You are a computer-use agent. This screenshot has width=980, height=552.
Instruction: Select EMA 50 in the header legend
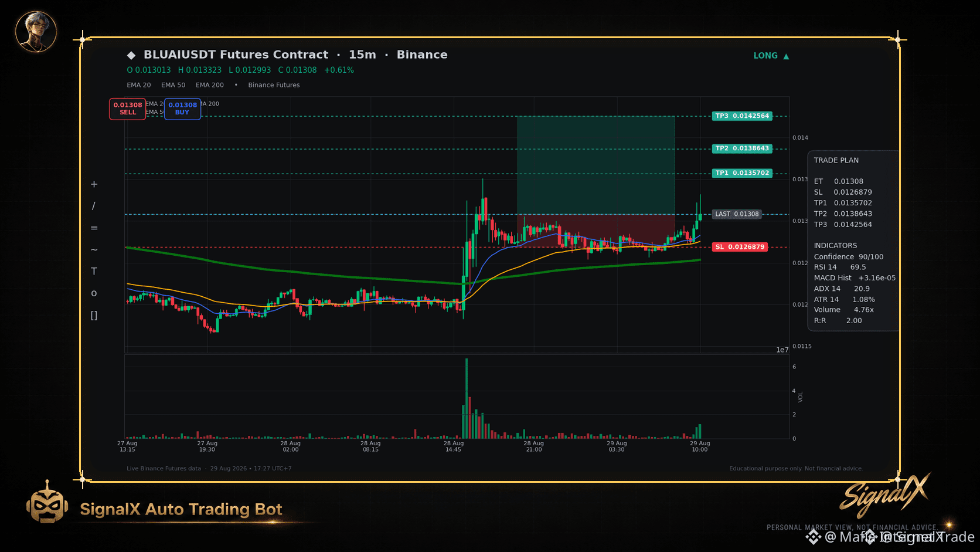[x=173, y=85]
